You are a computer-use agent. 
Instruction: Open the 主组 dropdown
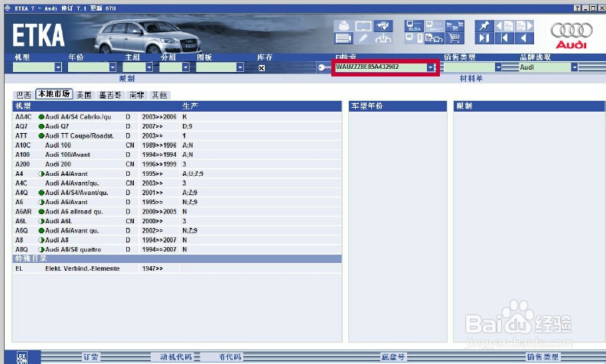tap(149, 67)
